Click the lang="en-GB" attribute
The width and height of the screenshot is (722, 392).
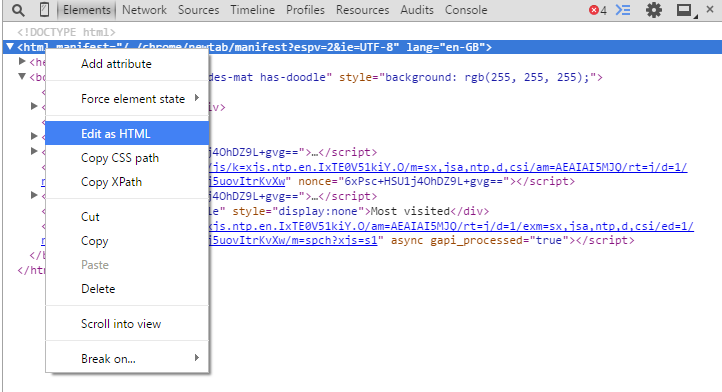click(x=446, y=47)
